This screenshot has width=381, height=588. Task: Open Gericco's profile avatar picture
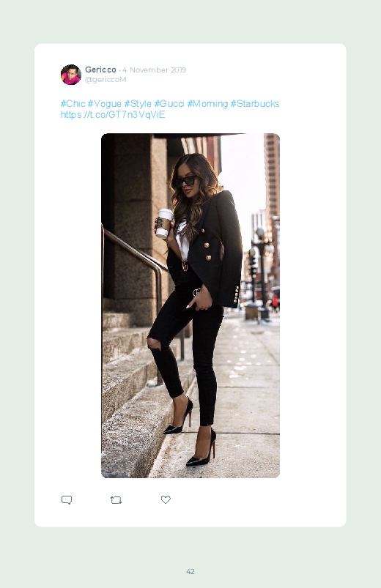pyautogui.click(x=71, y=75)
